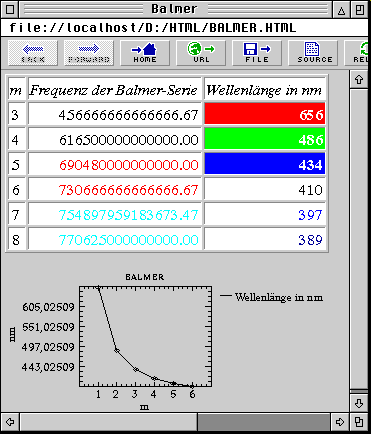Click the m value 3 cell

click(17, 115)
